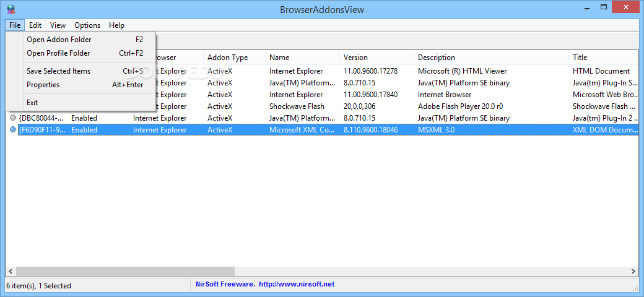Click the gray status icon of the {DBC80044 row
This screenshot has width=644, height=297.
pyautogui.click(x=13, y=118)
